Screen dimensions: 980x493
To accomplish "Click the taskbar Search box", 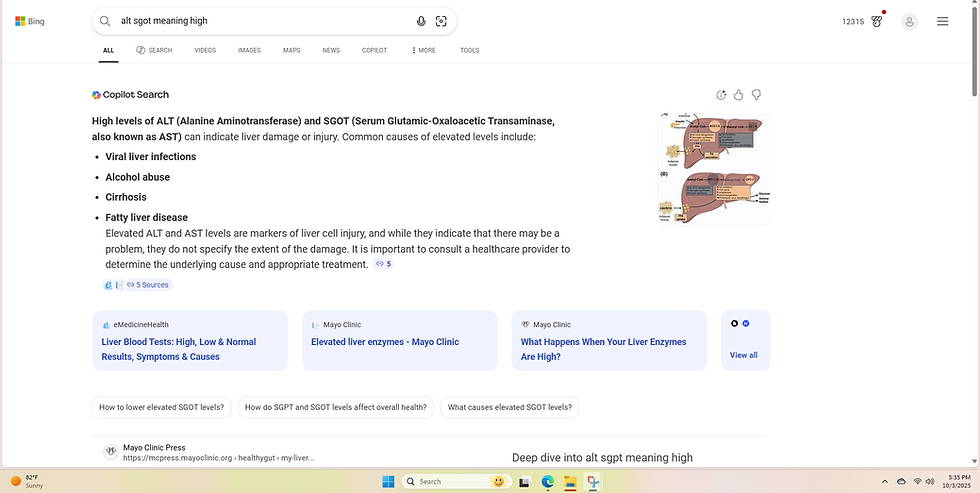I will click(x=456, y=481).
